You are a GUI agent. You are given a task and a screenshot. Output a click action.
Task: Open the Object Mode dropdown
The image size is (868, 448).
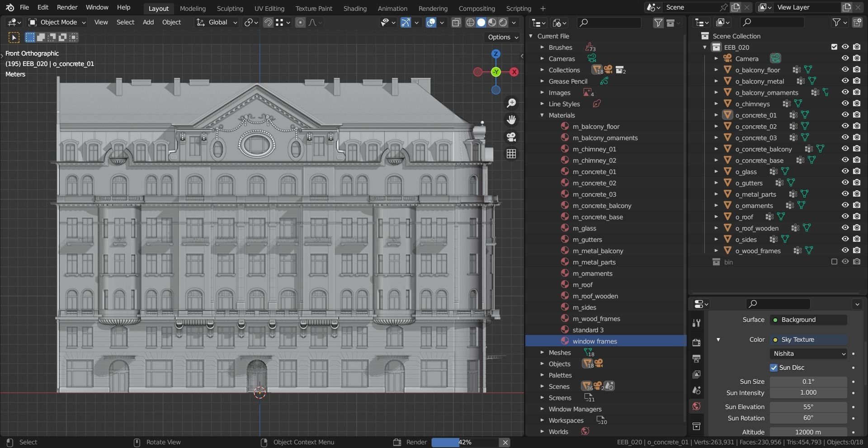pos(57,22)
